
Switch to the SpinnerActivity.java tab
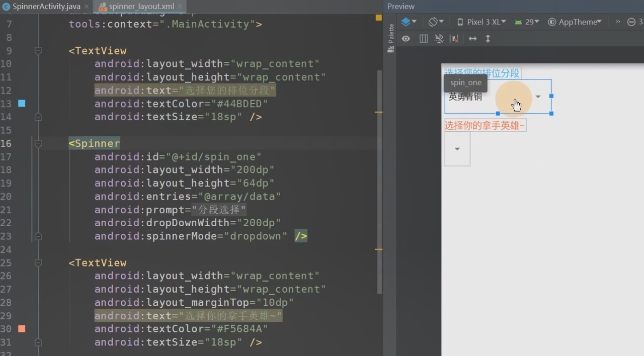[46, 7]
